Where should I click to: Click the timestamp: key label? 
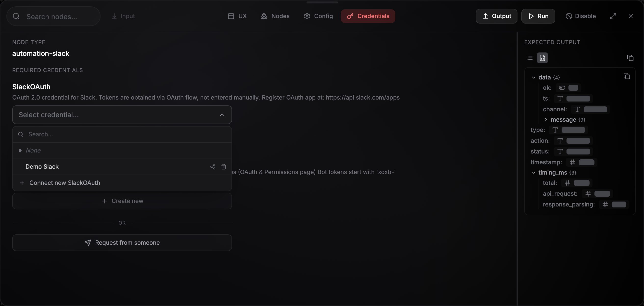coord(546,162)
